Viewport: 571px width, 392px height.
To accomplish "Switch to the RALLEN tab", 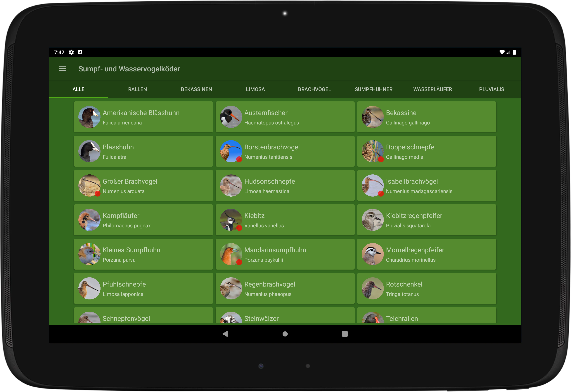I will [137, 89].
